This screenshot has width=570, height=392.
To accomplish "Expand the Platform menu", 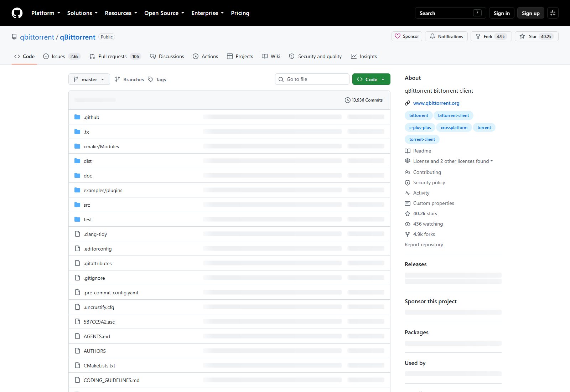I will click(46, 13).
